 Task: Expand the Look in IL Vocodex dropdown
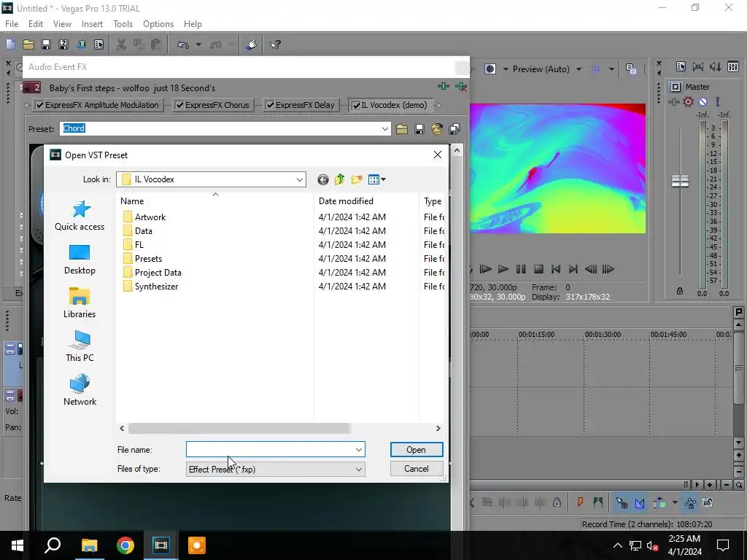(300, 179)
